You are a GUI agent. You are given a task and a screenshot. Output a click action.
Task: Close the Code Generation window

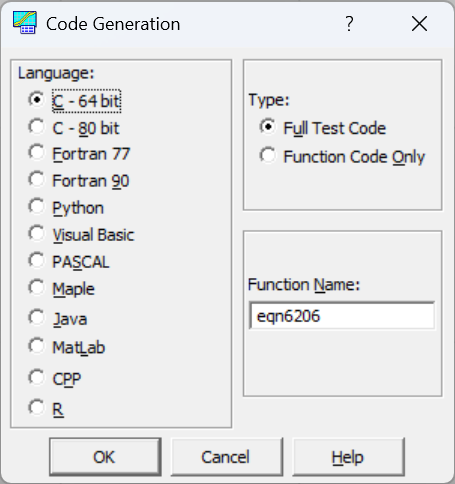419,24
